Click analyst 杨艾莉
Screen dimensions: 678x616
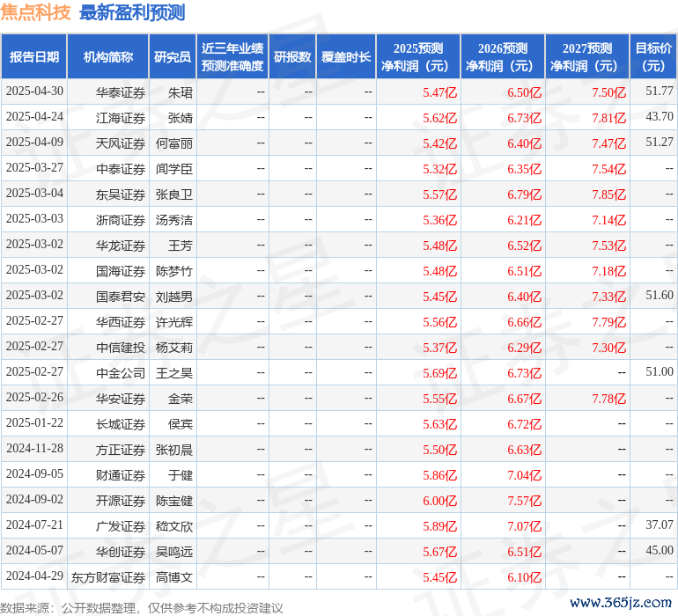tap(174, 348)
